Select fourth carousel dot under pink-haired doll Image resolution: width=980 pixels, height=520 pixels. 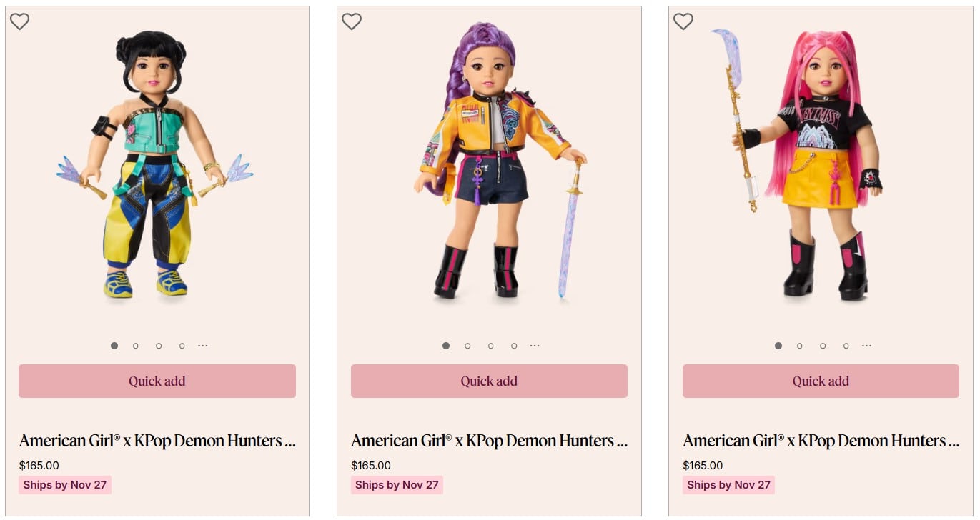(846, 346)
